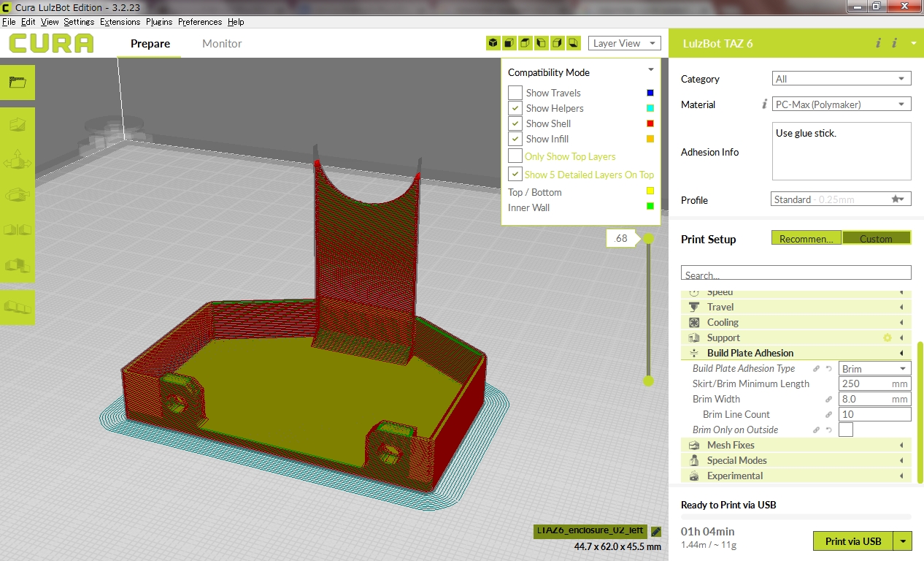Select the 3D isometric camera view icon
This screenshot has height=561, width=924.
493,43
